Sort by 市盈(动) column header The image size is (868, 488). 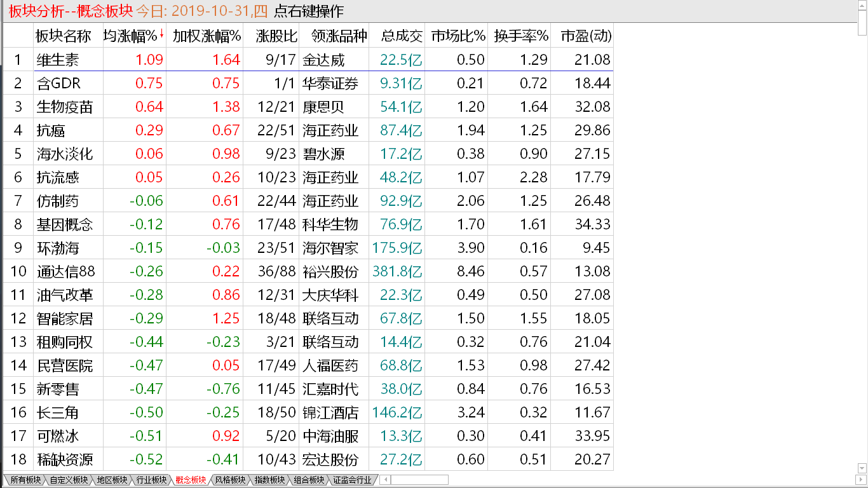(x=586, y=36)
